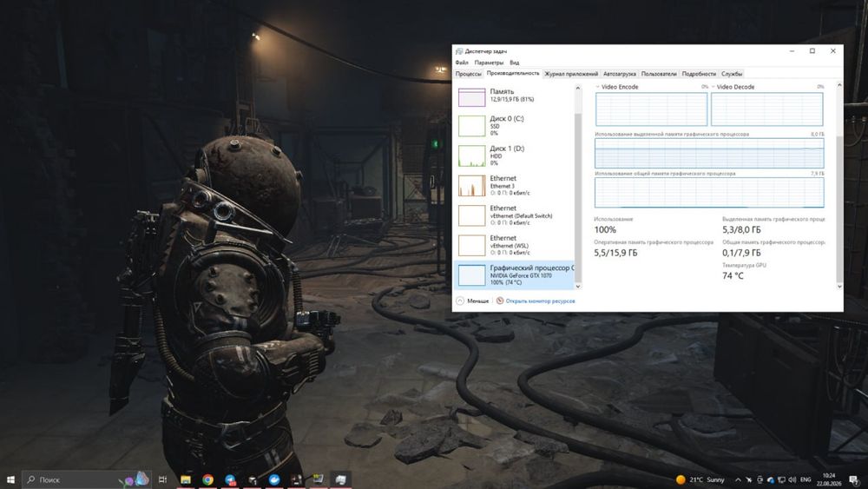This screenshot has width=868, height=489.
Task: Click the 5,5/15,9 ГБ GPU memory value
Action: coord(615,253)
